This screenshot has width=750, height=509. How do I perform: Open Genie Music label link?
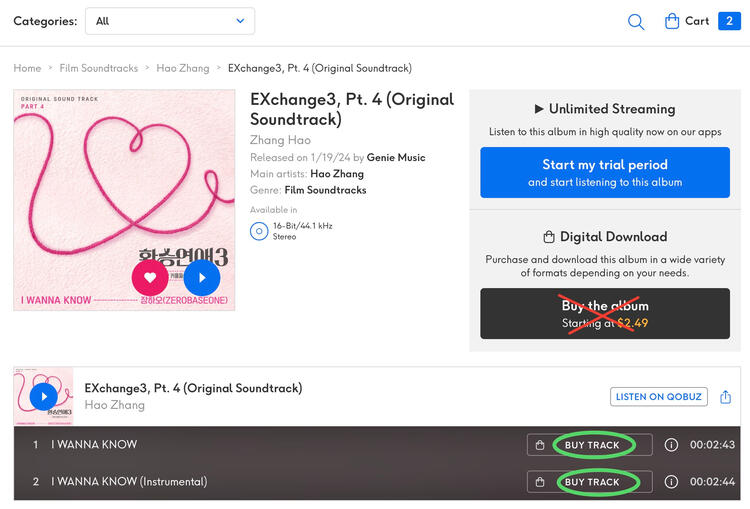(398, 158)
